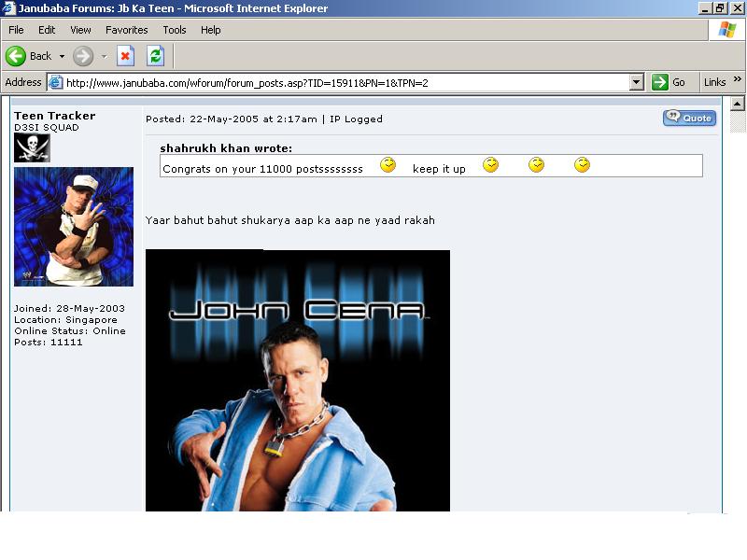The height and width of the screenshot is (560, 747).
Task: Open the Back history dropdown arrow
Action: 62,56
